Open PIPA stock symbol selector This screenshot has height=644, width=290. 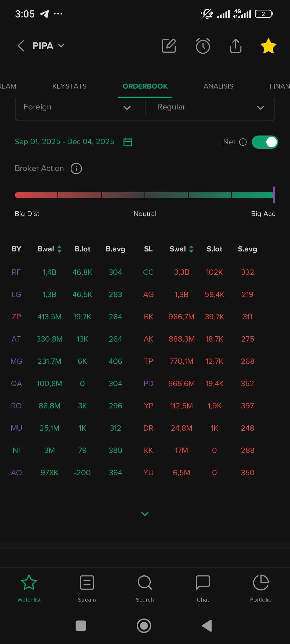(x=48, y=46)
